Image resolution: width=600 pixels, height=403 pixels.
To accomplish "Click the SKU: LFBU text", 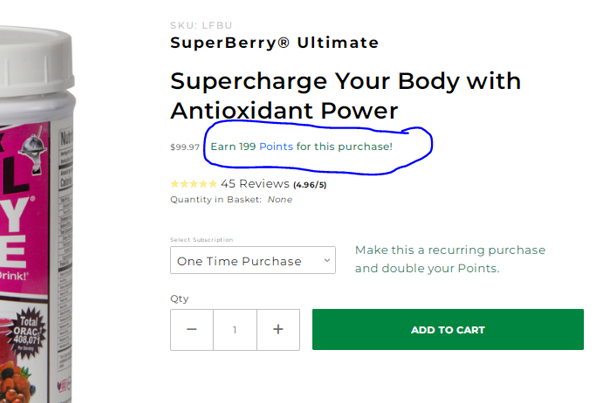I will [201, 25].
